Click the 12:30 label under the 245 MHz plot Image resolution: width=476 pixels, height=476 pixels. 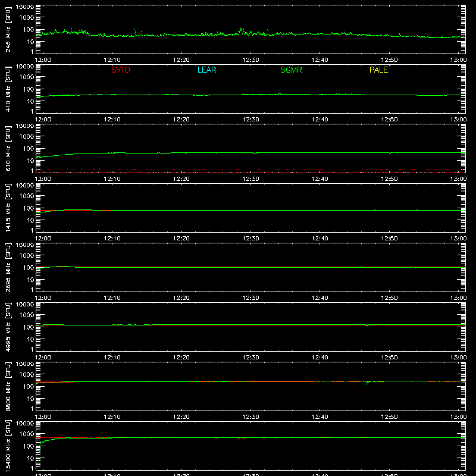250,60
